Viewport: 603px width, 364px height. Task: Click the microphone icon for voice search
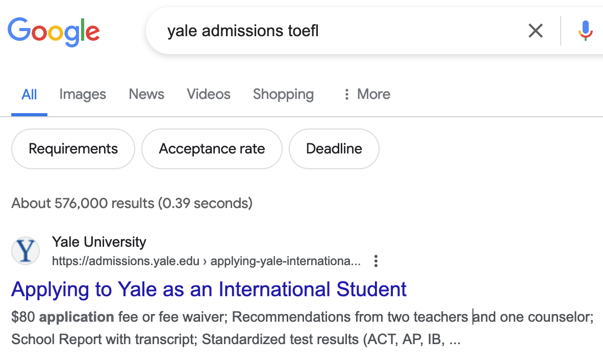[x=585, y=31]
